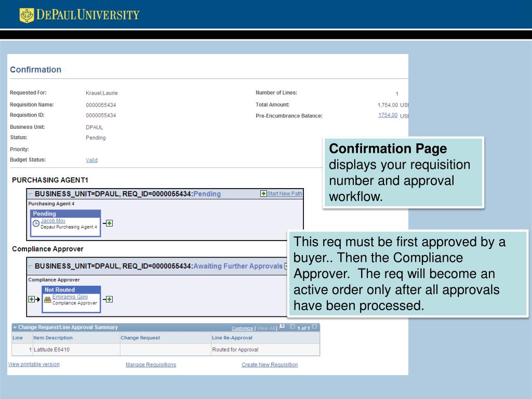532x399 pixels.
Task: Click Create New Requisition link
Action: tap(270, 364)
